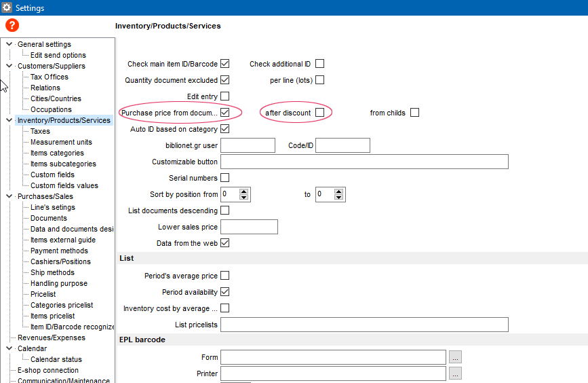588x383 pixels.
Task: Enable Serial numbers checkbox
Action: coord(225,178)
